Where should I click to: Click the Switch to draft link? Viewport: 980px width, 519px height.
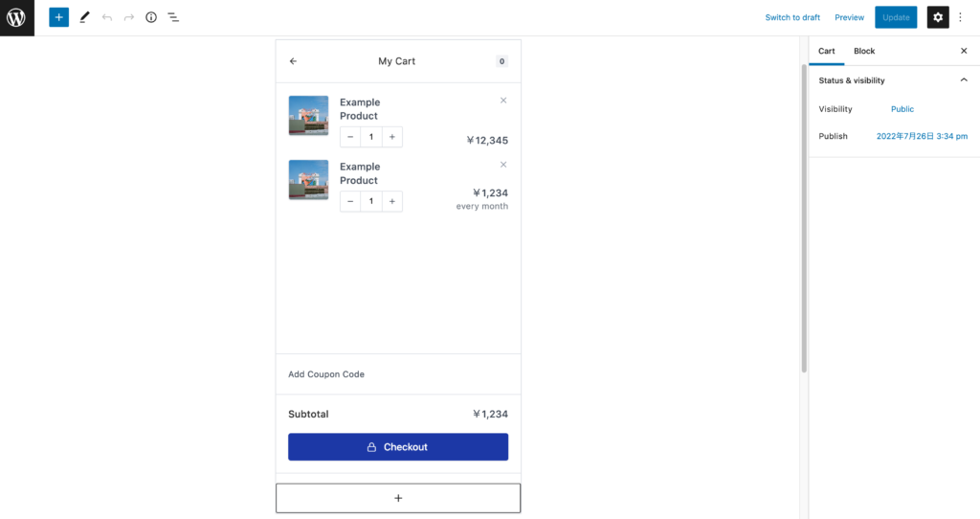point(792,17)
